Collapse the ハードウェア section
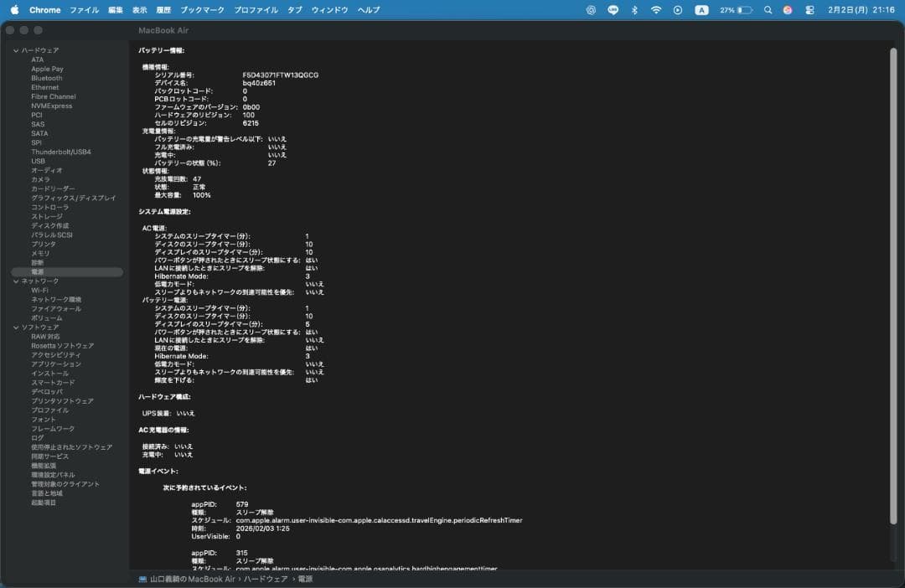Screen dimensions: 905x588 tap(16, 50)
